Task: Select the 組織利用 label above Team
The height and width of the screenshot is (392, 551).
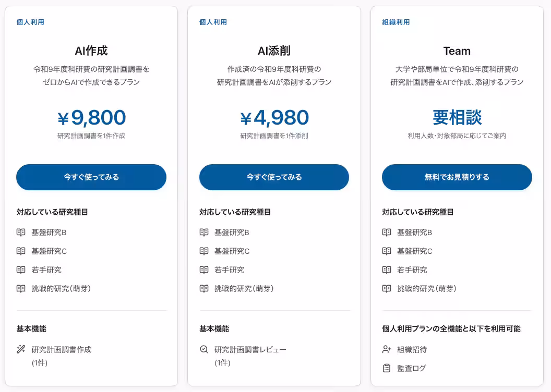Action: (x=396, y=22)
